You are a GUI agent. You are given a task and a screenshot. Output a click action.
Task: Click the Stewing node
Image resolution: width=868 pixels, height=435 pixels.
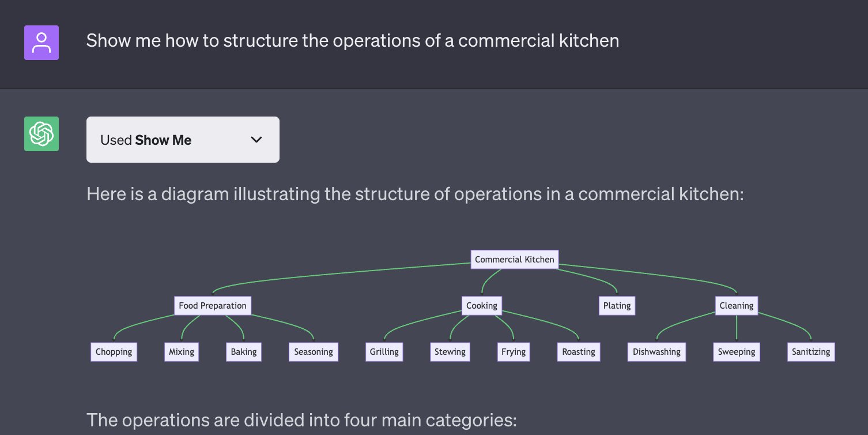coord(450,352)
